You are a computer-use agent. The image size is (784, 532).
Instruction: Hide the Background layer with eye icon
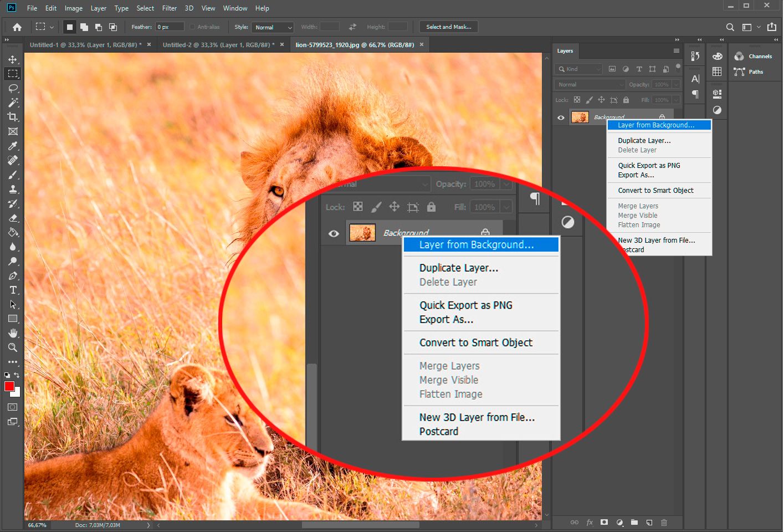click(x=561, y=117)
